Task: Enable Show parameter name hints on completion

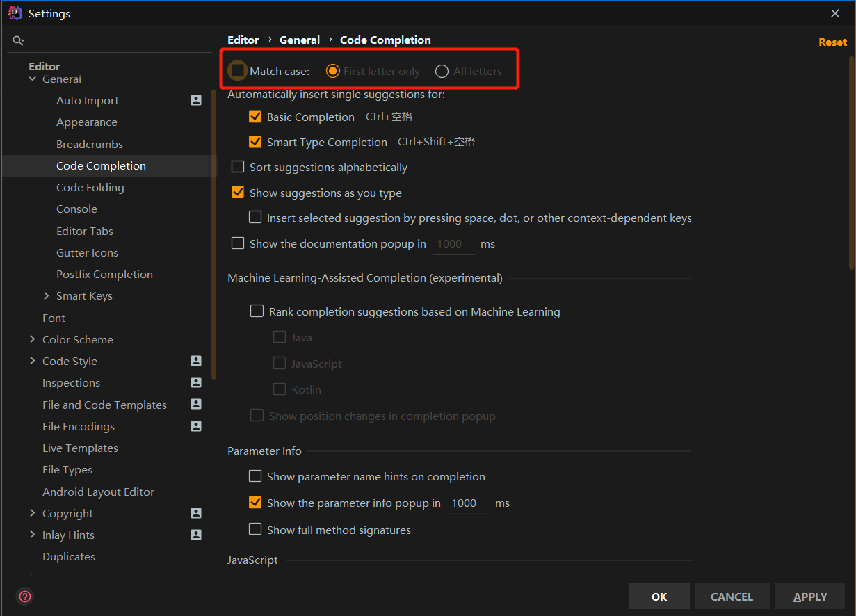Action: pyautogui.click(x=255, y=476)
